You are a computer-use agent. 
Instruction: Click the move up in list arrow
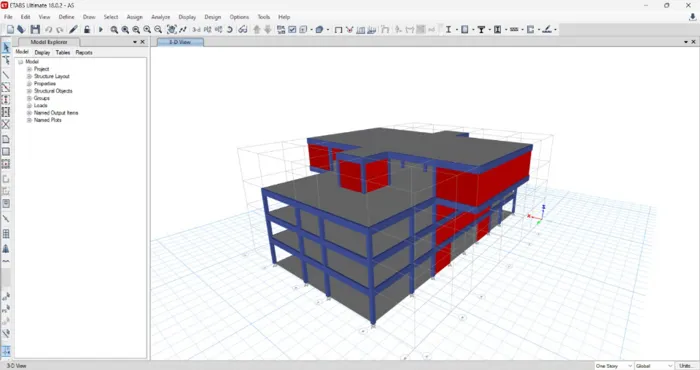tap(257, 29)
